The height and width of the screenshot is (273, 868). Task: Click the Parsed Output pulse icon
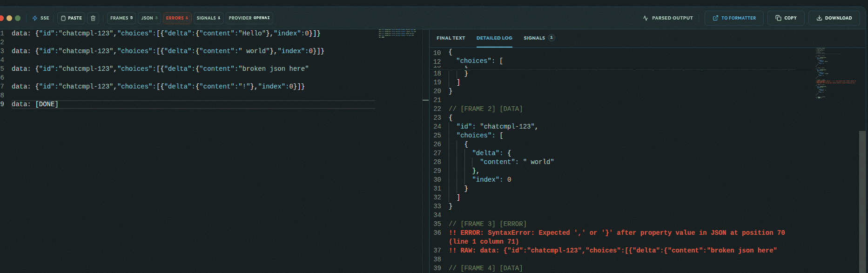[x=646, y=18]
